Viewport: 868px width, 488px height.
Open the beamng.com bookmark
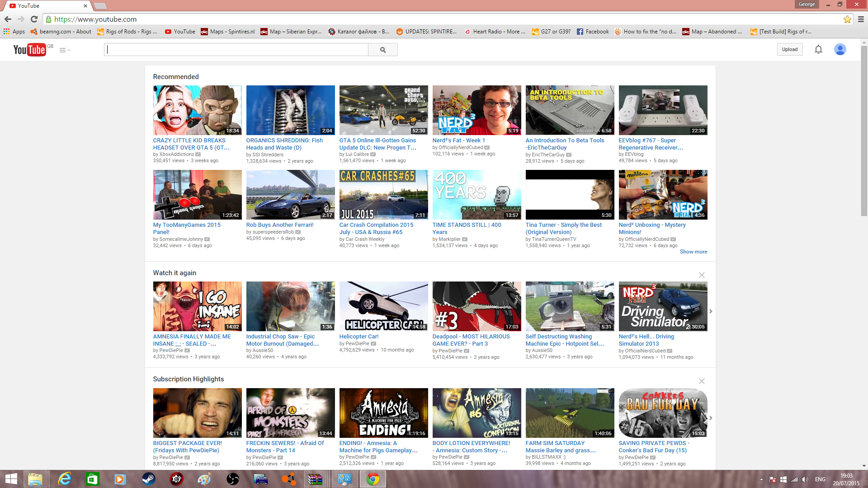(61, 32)
